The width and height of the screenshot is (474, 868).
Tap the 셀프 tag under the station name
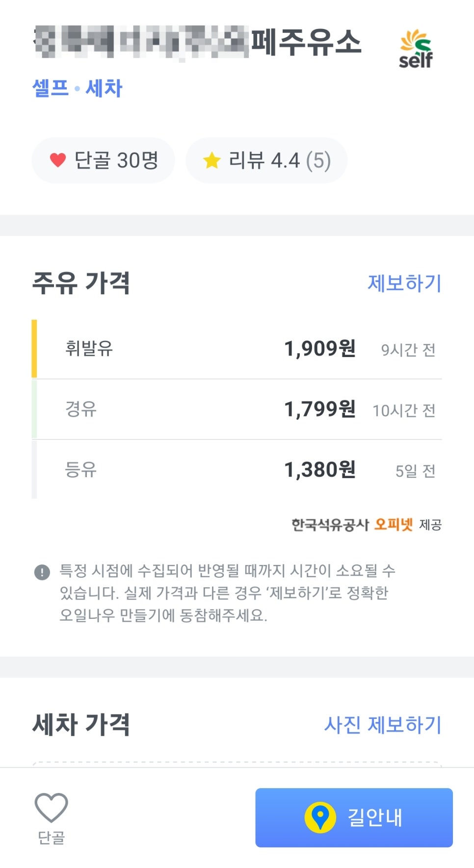click(51, 88)
